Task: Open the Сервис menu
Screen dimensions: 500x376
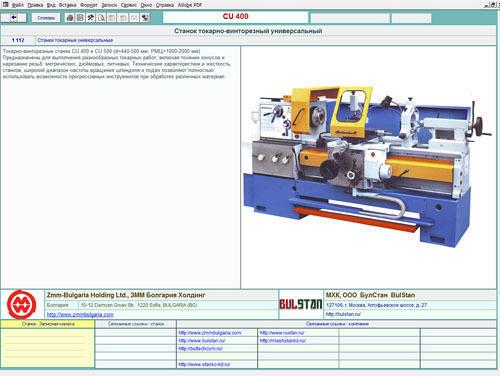Action: (129, 5)
